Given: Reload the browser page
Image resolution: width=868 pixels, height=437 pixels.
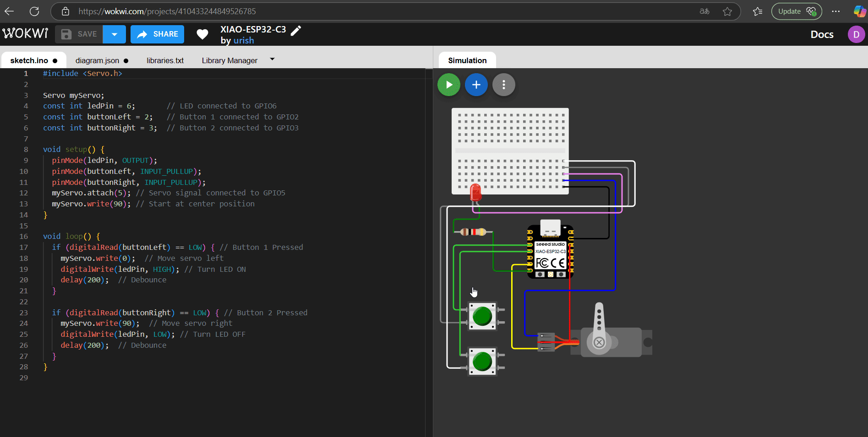Looking at the screenshot, I should [34, 11].
